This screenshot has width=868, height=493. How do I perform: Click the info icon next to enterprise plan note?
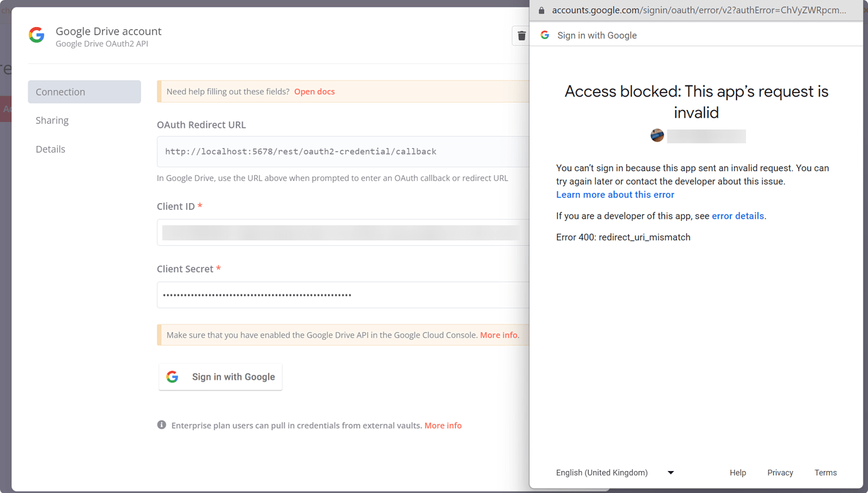pos(162,424)
